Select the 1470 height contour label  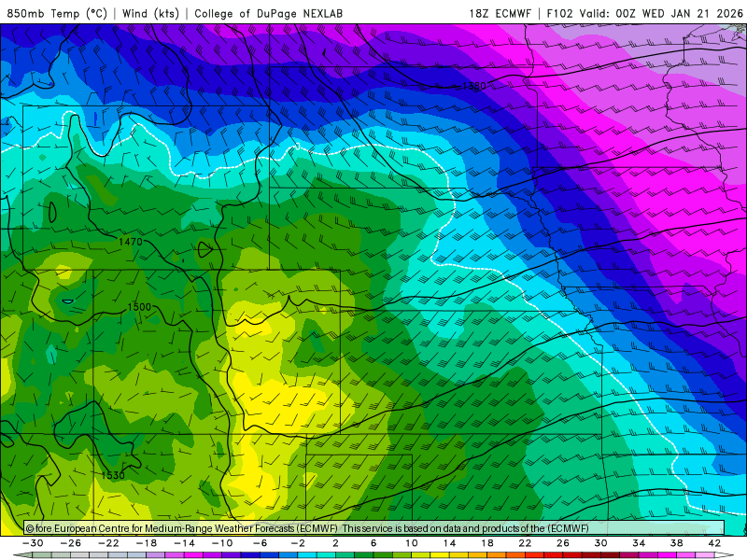[131, 242]
